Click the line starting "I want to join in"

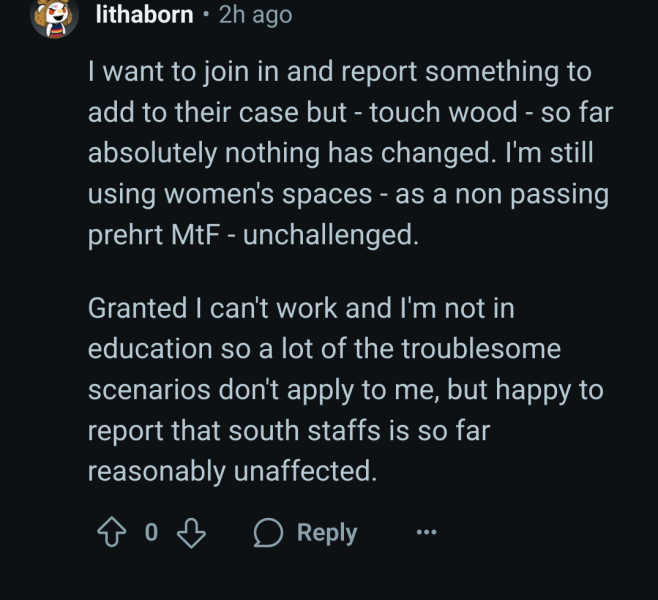tap(339, 73)
